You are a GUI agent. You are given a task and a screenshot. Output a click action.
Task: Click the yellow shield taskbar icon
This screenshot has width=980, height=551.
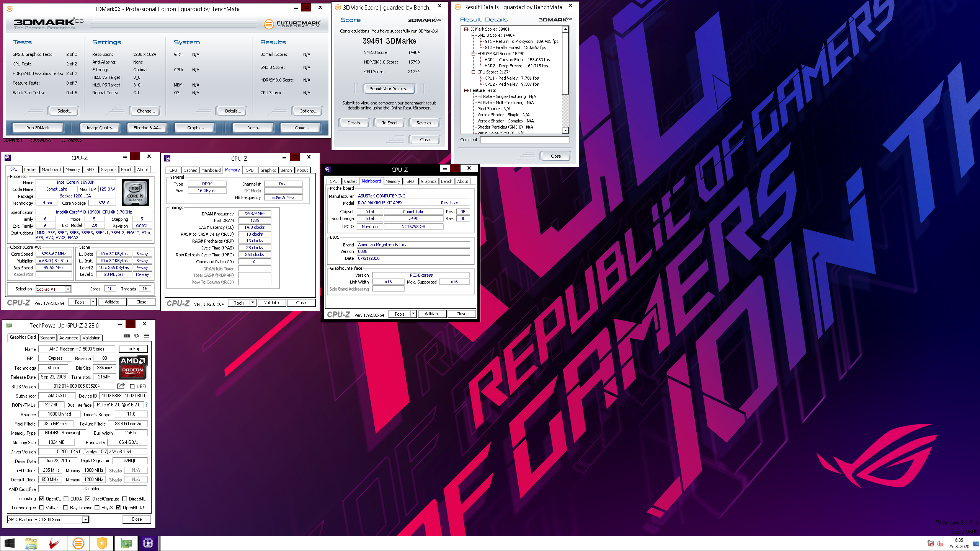tap(102, 543)
